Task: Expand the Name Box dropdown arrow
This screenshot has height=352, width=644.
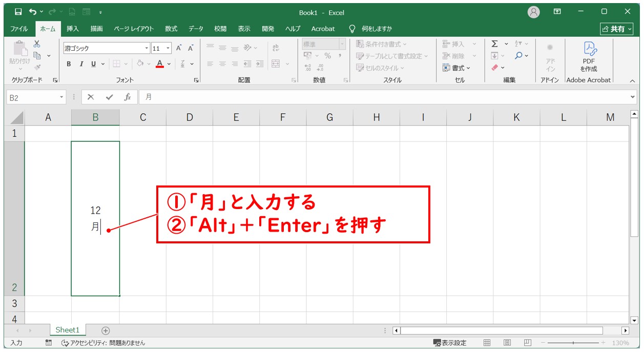Action: (x=62, y=97)
